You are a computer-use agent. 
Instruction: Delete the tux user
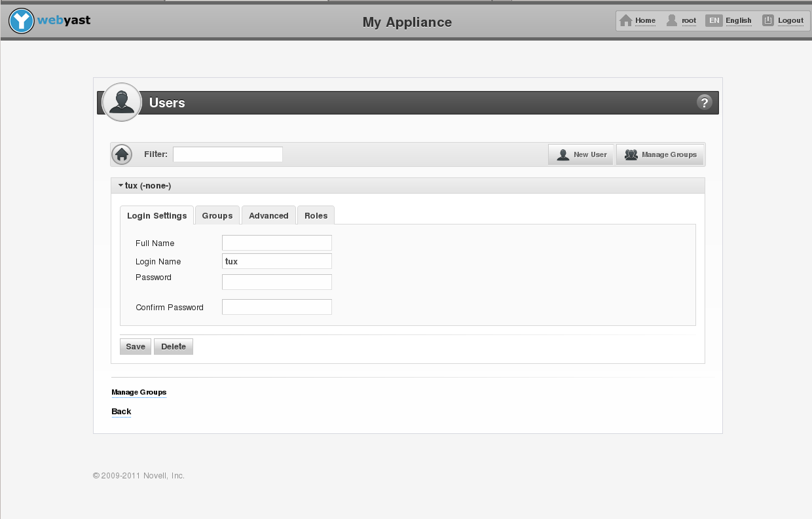point(174,347)
